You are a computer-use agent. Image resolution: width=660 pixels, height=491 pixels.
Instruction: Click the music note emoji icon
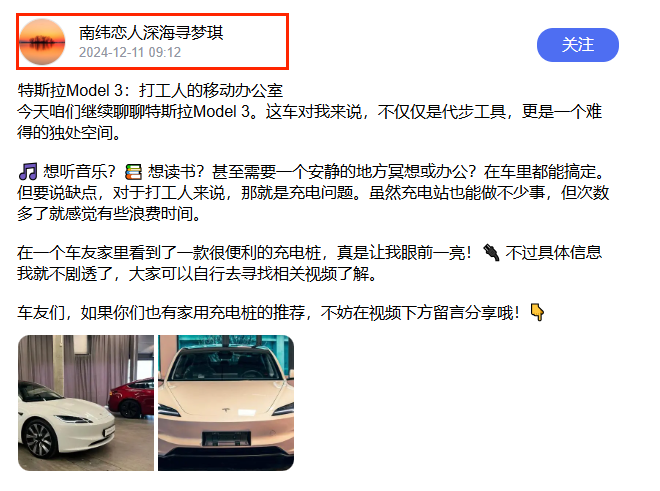[x=28, y=172]
